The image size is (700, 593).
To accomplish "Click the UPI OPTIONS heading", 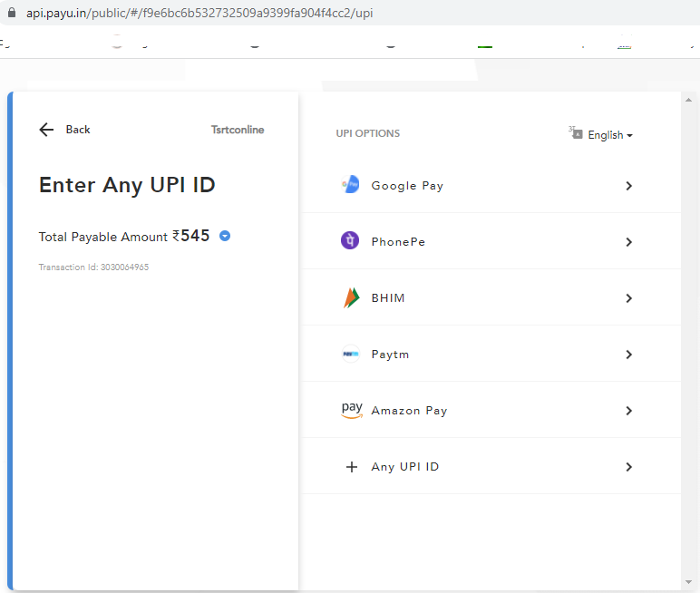I will click(368, 133).
